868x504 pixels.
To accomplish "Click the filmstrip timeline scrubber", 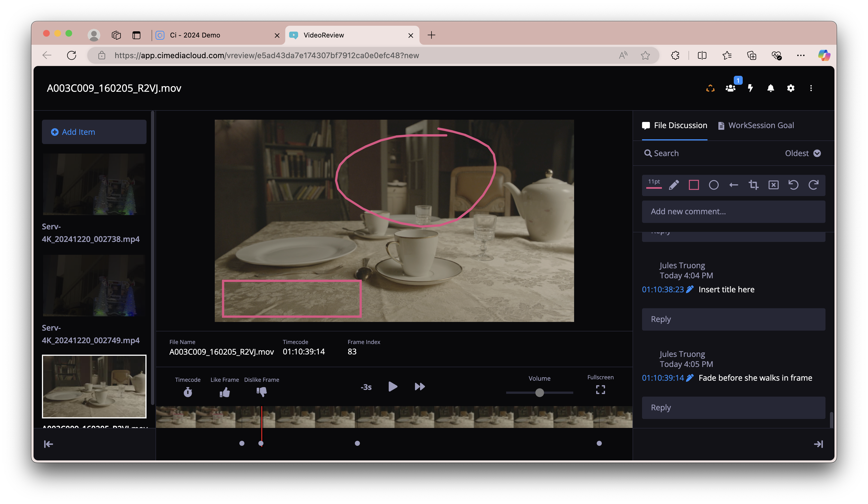I will pos(394,417).
